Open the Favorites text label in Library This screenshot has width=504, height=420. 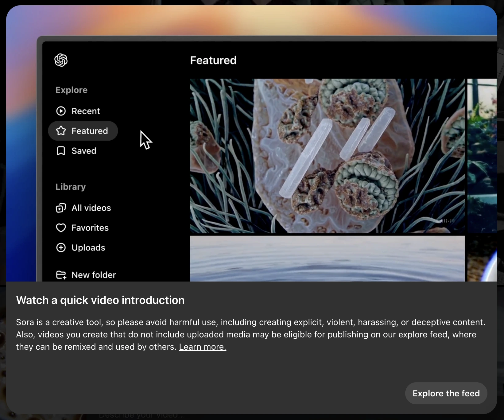[x=90, y=228]
